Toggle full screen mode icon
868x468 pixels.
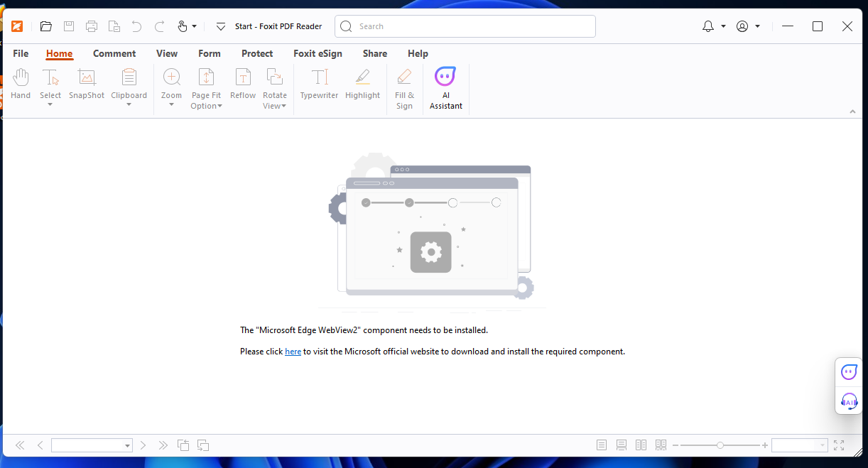839,445
